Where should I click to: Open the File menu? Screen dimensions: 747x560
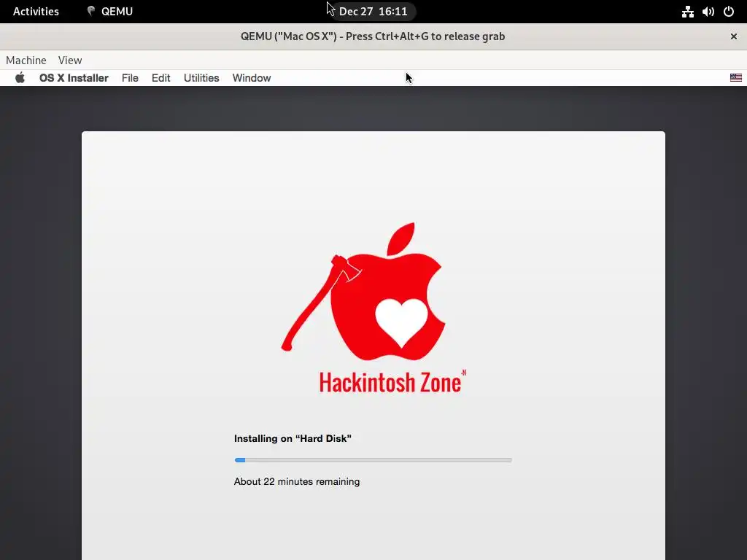[130, 77]
